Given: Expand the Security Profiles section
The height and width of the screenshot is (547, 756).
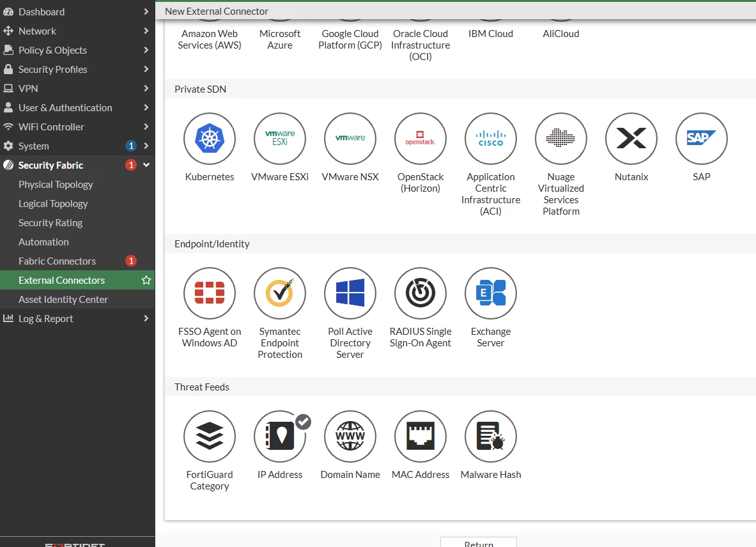Looking at the screenshot, I should (x=77, y=70).
